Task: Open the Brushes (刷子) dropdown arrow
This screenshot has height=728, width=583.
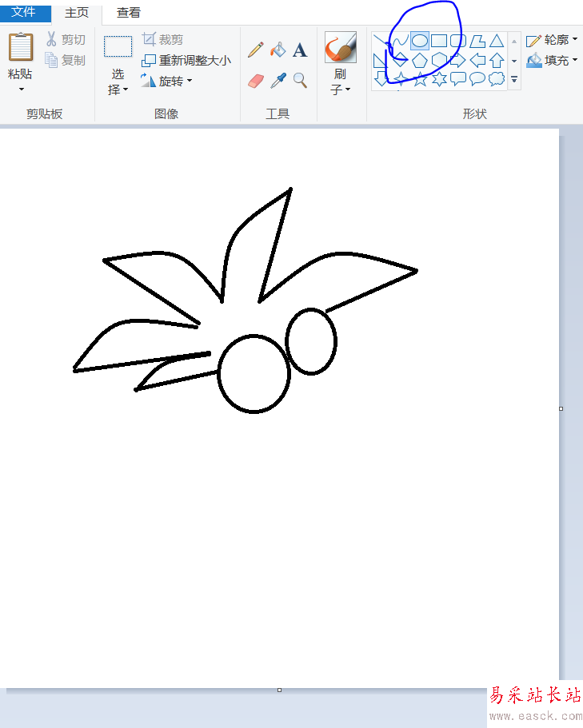Action: click(x=348, y=90)
